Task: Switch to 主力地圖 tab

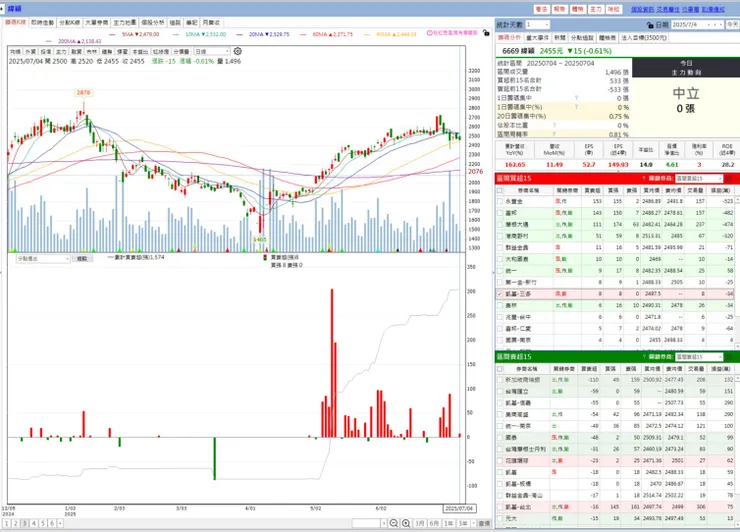Action: point(125,22)
